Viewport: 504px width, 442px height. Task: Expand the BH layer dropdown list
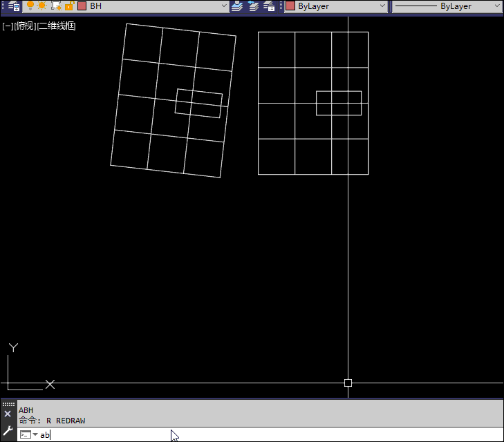(223, 6)
